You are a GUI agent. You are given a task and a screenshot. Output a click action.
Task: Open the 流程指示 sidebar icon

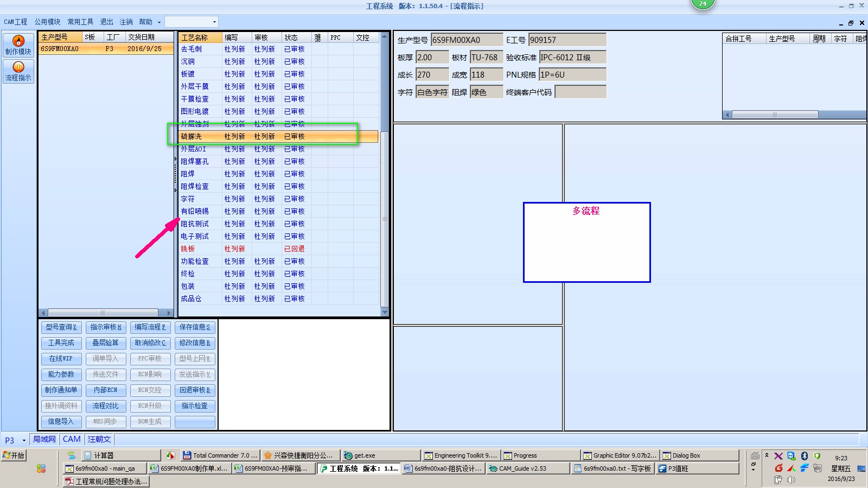point(18,71)
